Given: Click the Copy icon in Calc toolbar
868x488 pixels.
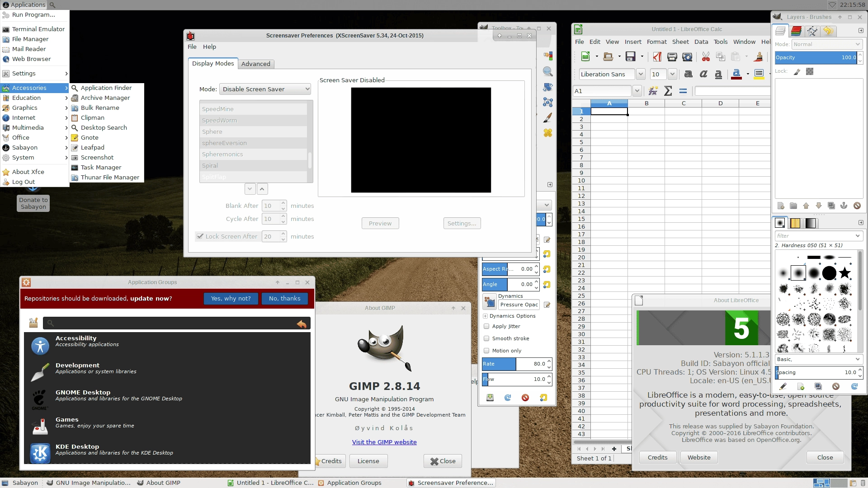Looking at the screenshot, I should tap(721, 56).
